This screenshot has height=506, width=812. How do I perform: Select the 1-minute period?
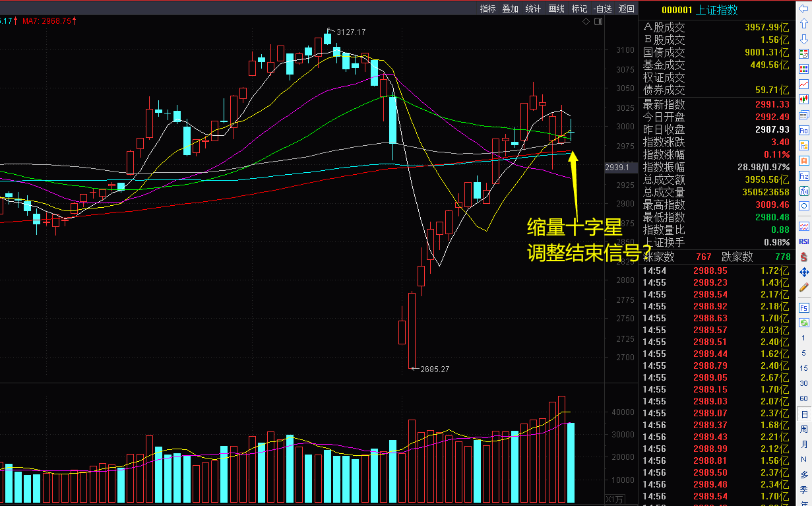pyautogui.click(x=803, y=338)
